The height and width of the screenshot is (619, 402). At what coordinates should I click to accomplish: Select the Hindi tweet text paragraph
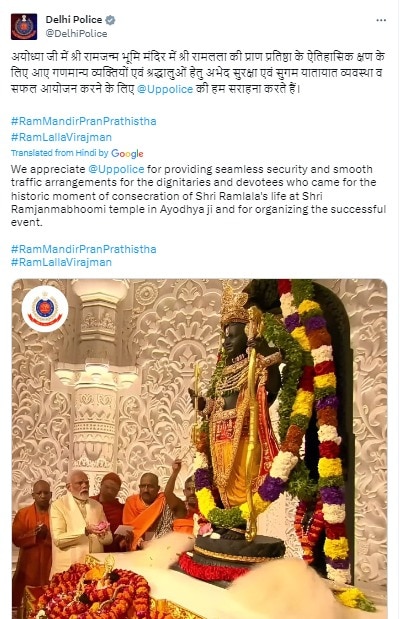tap(198, 73)
